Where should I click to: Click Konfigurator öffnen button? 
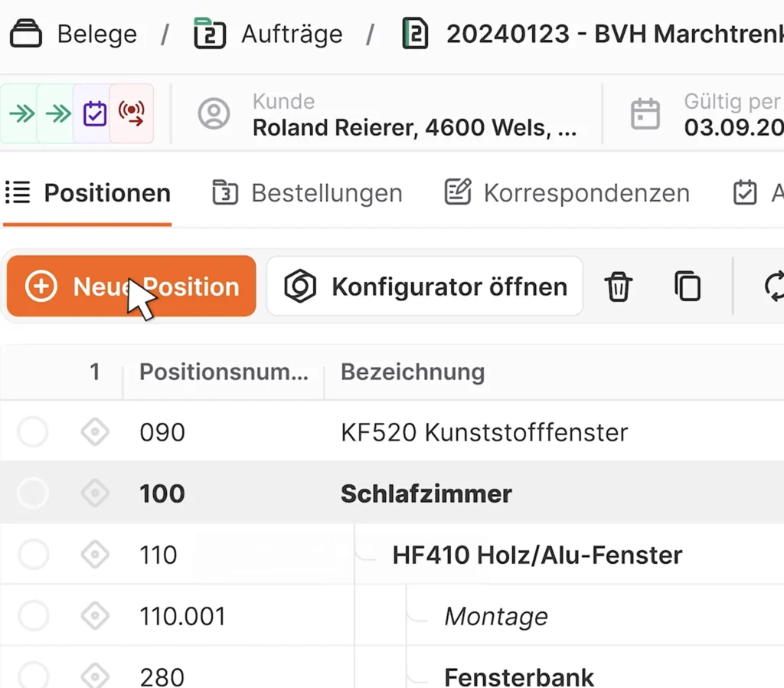click(425, 287)
